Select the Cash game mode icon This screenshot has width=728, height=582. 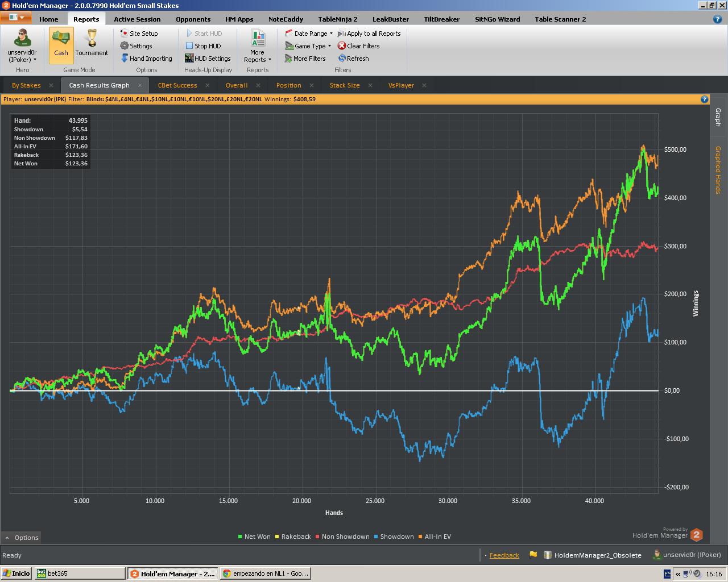(x=61, y=45)
